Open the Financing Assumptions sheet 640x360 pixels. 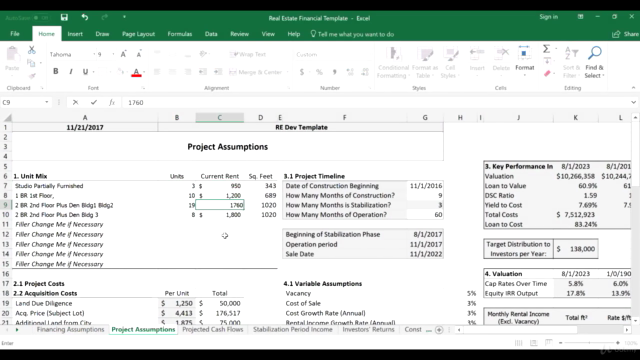(x=70, y=329)
